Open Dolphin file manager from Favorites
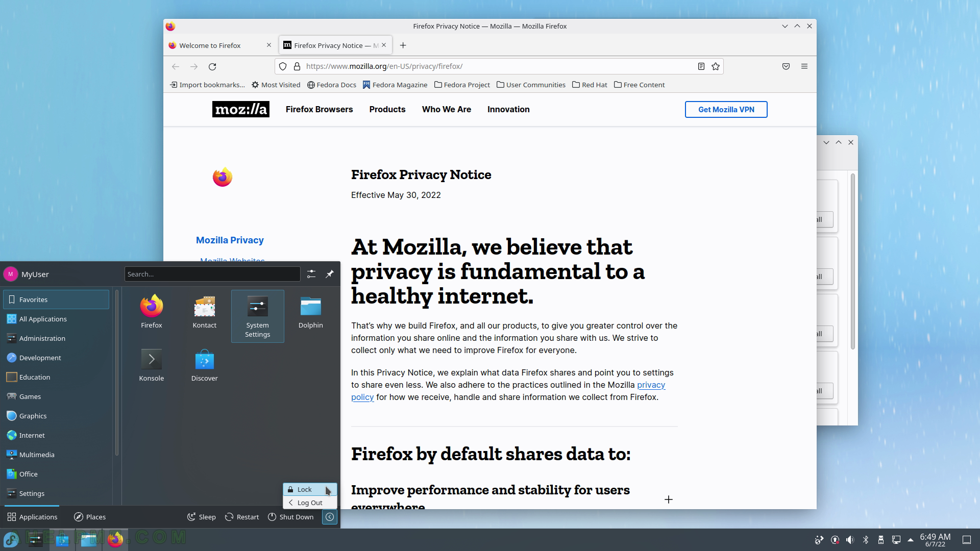Image resolution: width=980 pixels, height=551 pixels. point(311,312)
